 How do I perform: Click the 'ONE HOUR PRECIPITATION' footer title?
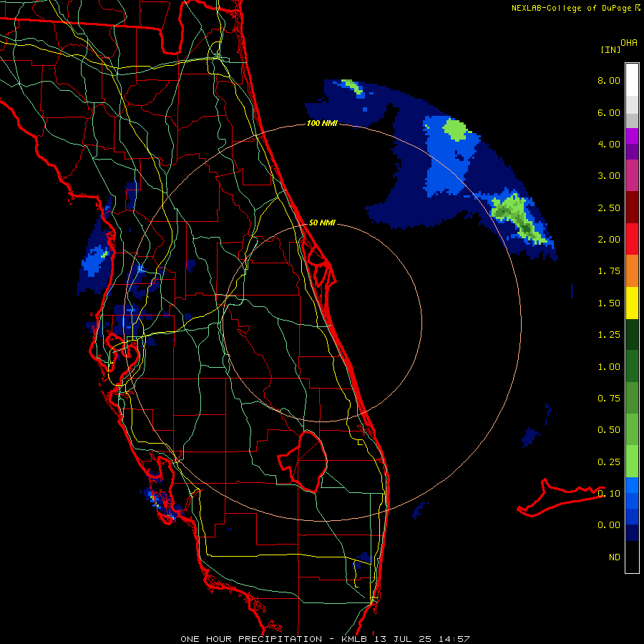pos(251,639)
